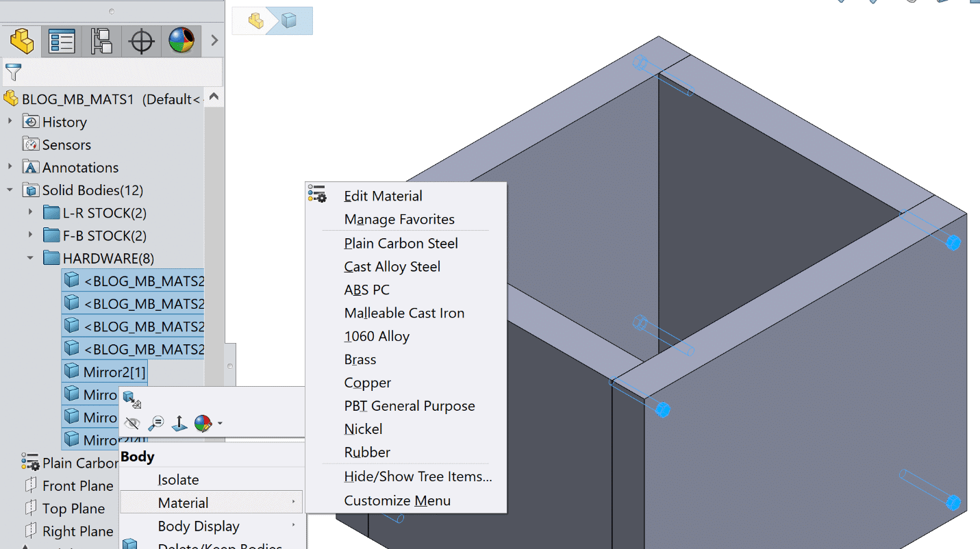
Task: Click the HARDWARE folder icon
Action: 51,258
